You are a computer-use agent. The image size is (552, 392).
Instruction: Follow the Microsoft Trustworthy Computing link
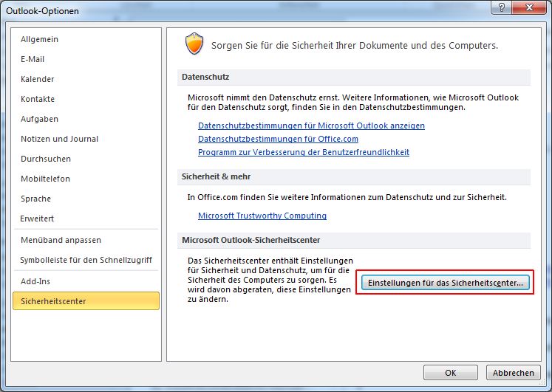[262, 216]
